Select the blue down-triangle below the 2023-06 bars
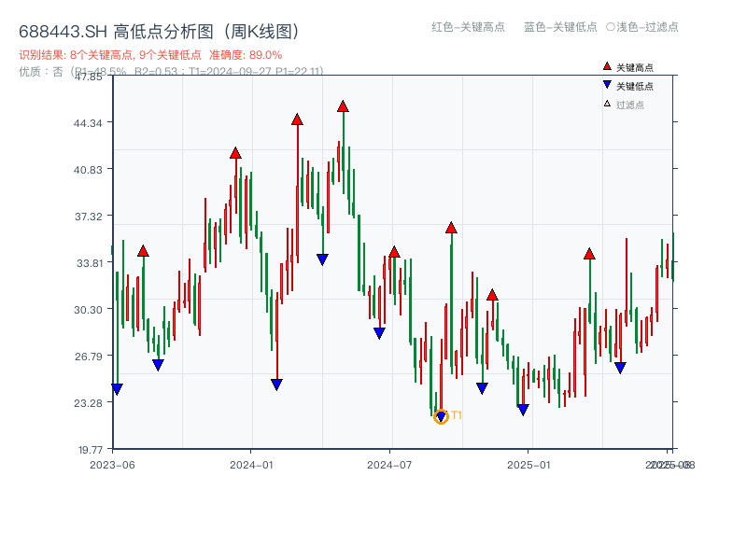Screen dimensions: 747x560 tap(117, 388)
